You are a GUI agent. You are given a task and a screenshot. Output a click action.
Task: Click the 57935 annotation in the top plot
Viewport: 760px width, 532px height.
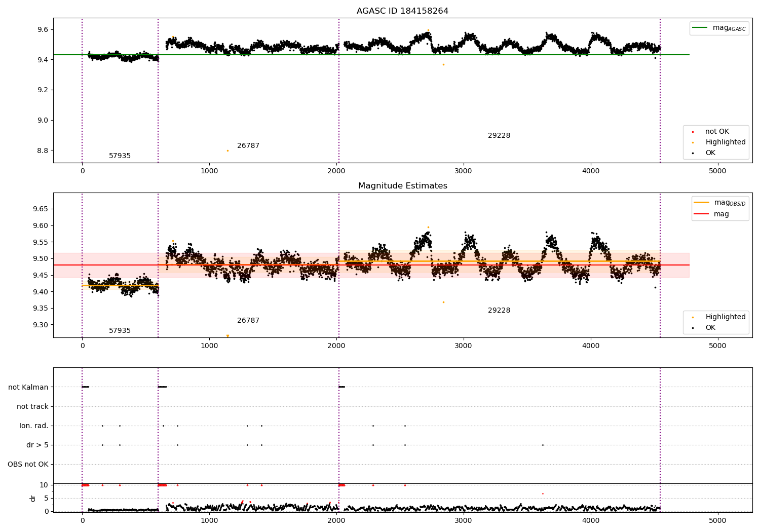120,156
